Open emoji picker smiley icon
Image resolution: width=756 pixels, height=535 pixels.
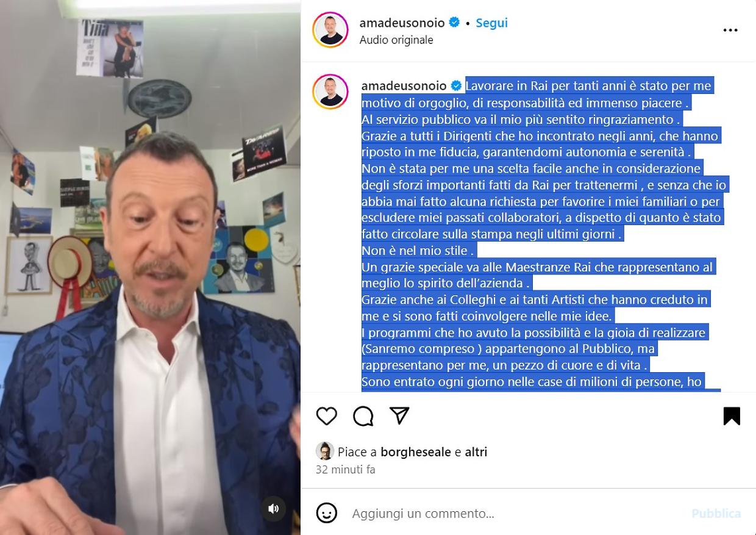tap(327, 513)
